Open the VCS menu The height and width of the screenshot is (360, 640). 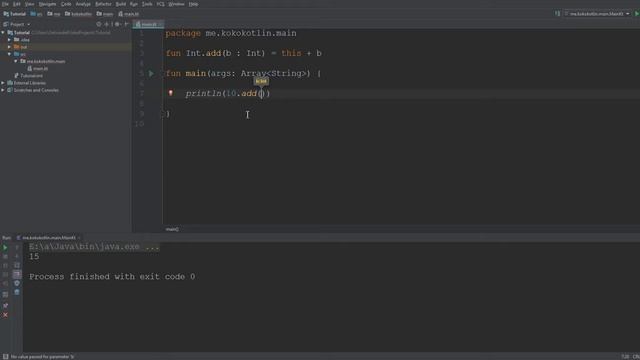[160, 4]
